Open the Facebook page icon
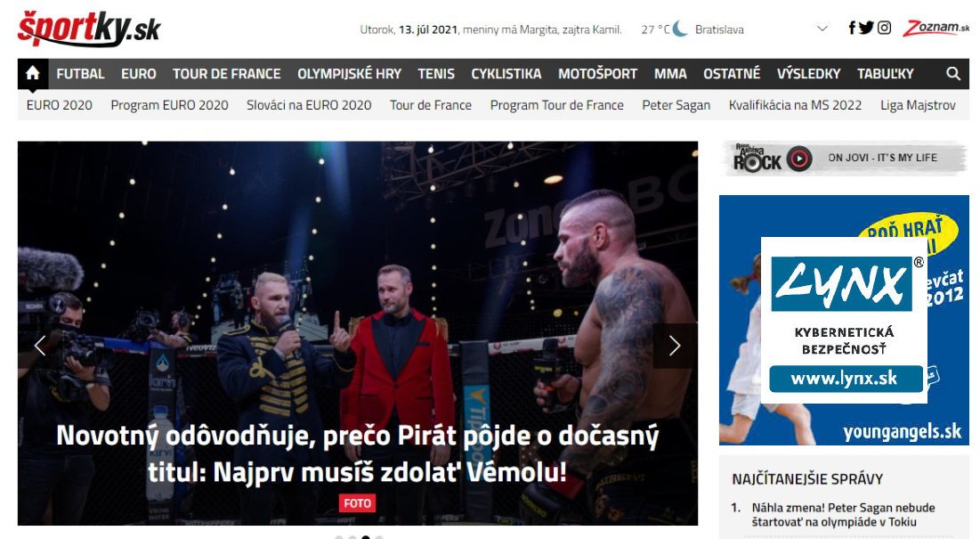Image resolution: width=980 pixels, height=539 pixels. (x=851, y=28)
